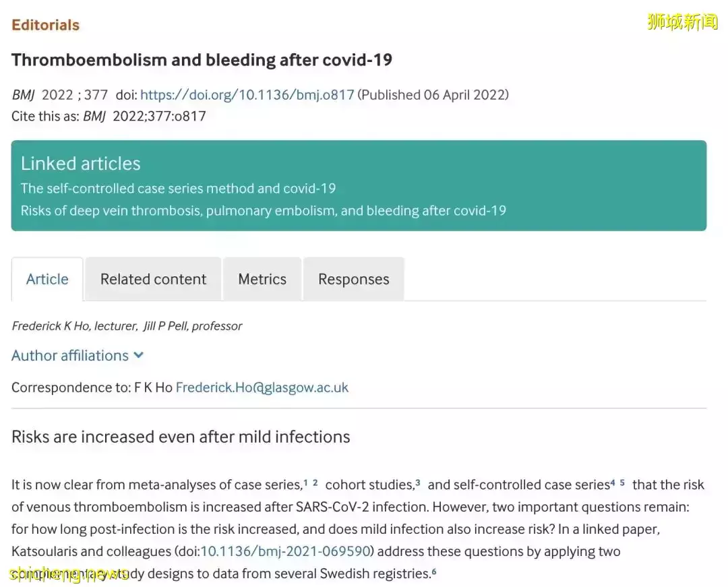Open the Metrics tab
Image resolution: width=728 pixels, height=587 pixels.
click(262, 279)
